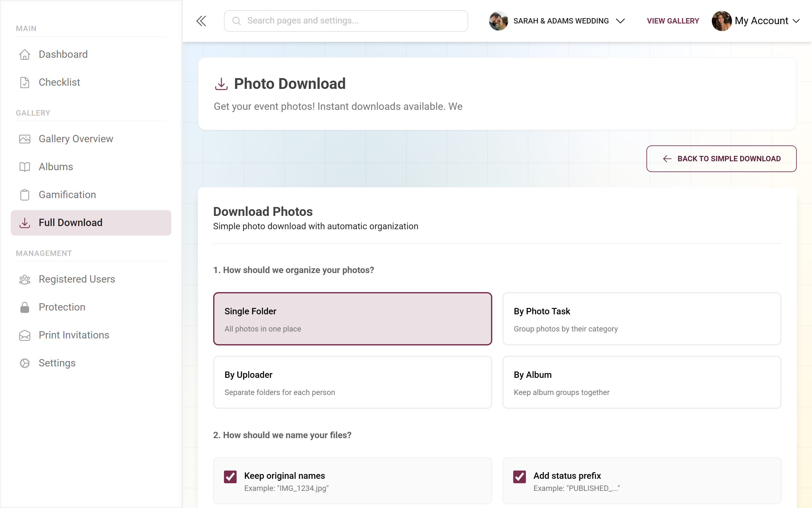Collapse the sidebar with the double-chevron icon
812x508 pixels.
201,21
